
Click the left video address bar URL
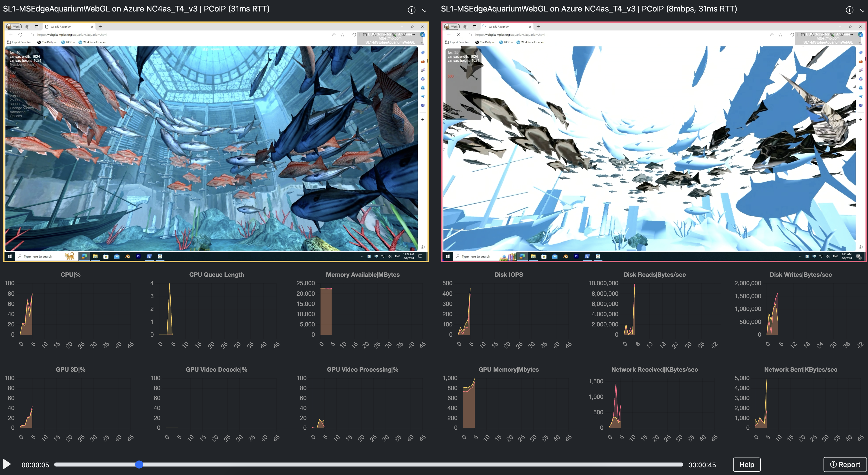pyautogui.click(x=72, y=35)
